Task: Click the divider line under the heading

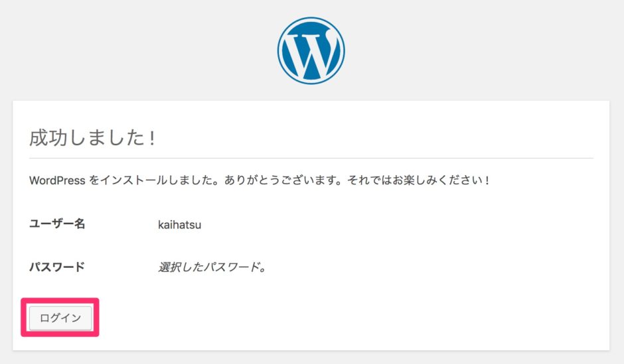Action: [x=311, y=158]
